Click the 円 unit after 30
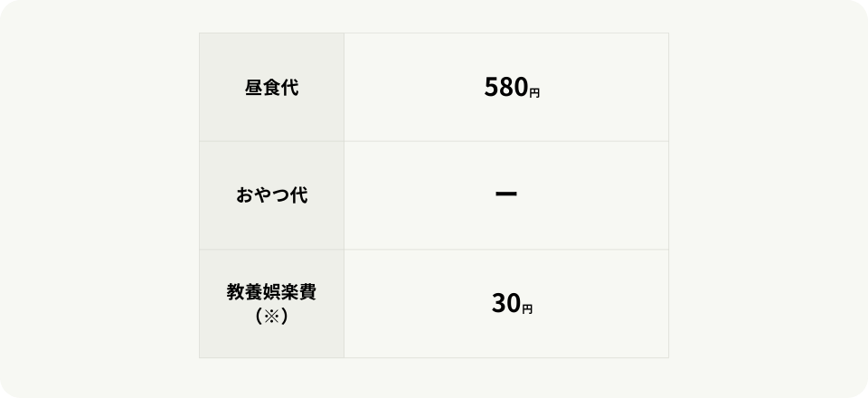Viewport: 868px width, 398px height. (x=527, y=309)
